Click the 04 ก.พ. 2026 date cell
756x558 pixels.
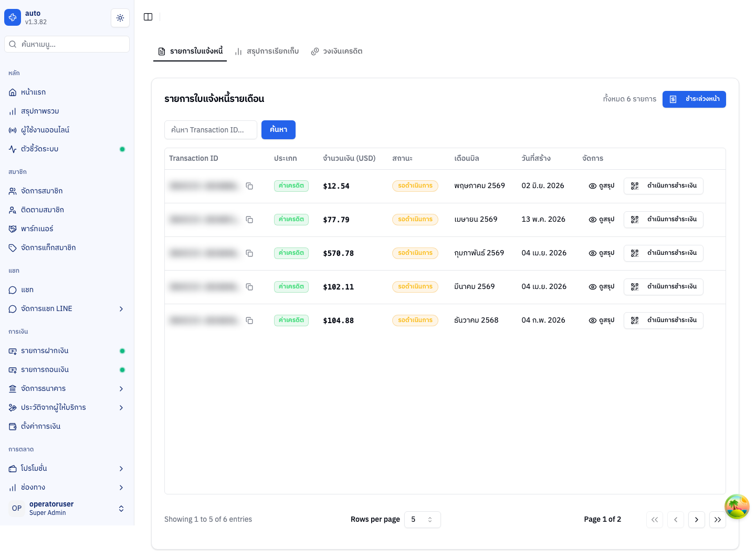coord(543,321)
